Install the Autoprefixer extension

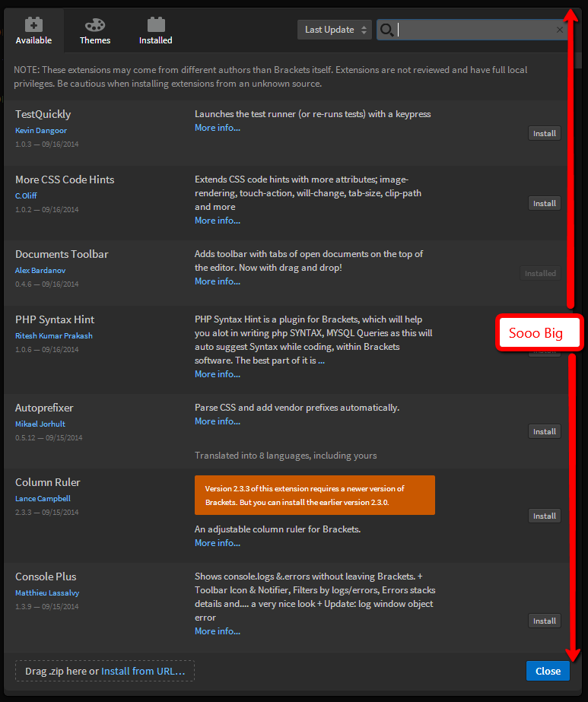544,431
